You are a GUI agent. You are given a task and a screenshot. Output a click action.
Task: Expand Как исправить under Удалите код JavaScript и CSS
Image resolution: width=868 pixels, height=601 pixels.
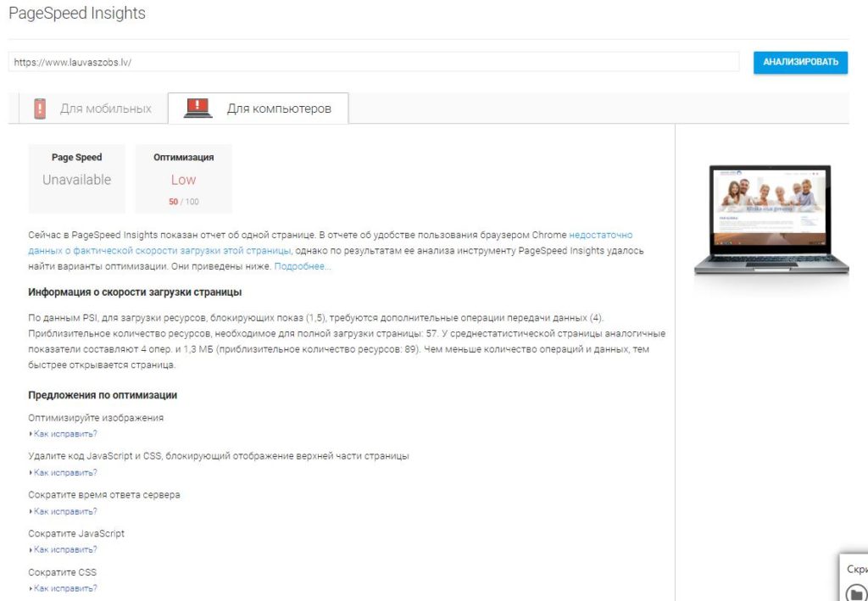(x=64, y=473)
